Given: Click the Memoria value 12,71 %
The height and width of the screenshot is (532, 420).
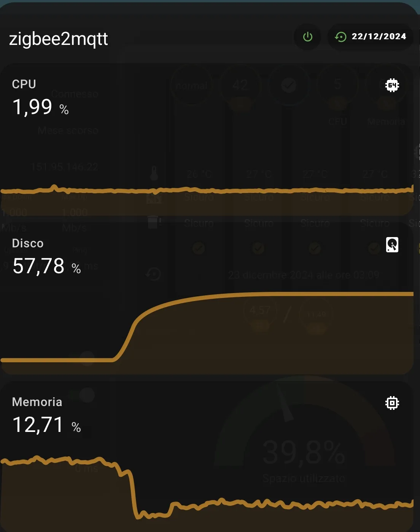Looking at the screenshot, I should click(46, 425).
